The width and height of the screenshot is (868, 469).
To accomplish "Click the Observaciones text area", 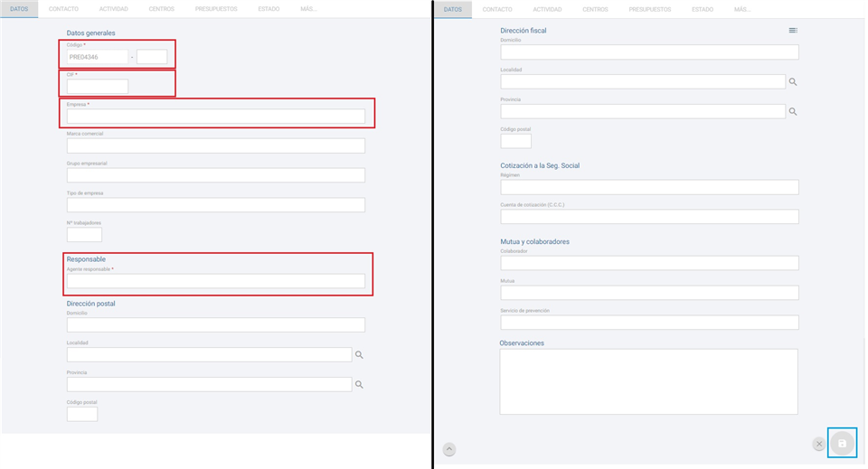I will (648, 381).
